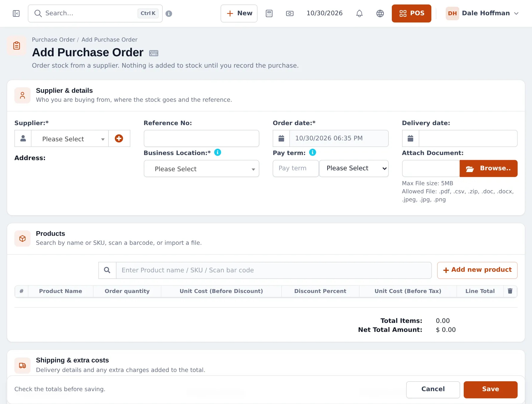The image size is (532, 404).
Task: Open the Pay term unit dropdown
Action: click(x=354, y=168)
